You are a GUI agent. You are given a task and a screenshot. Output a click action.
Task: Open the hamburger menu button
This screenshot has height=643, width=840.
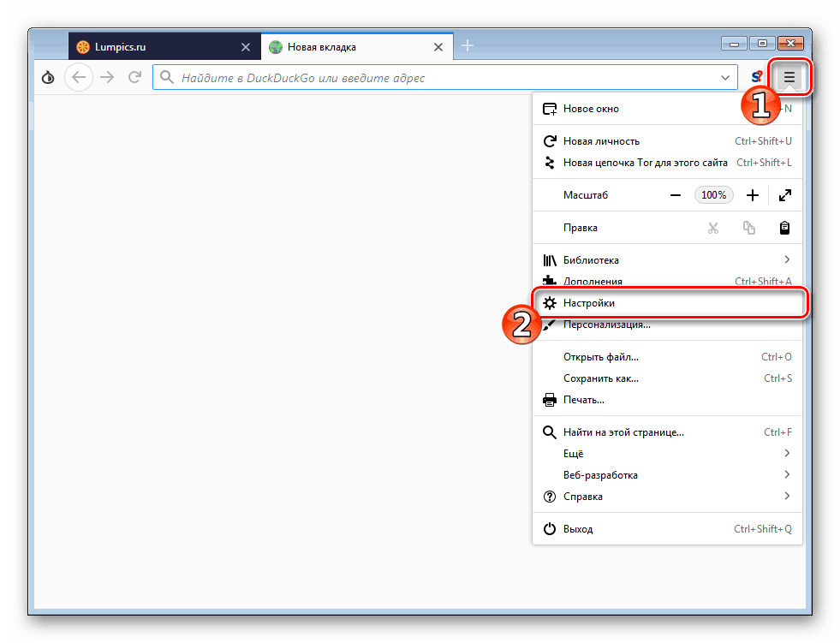789,78
